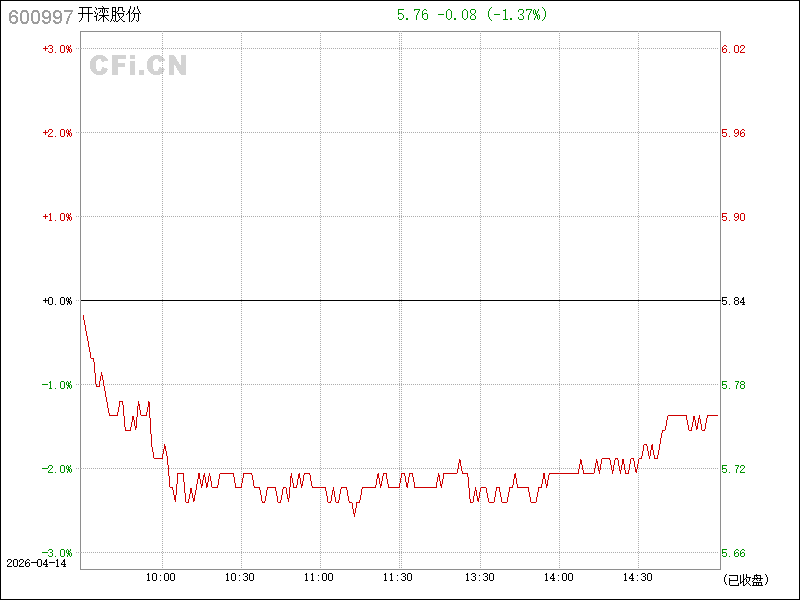Click the 5.66 price axis label
800x600 pixels.
pos(734,553)
